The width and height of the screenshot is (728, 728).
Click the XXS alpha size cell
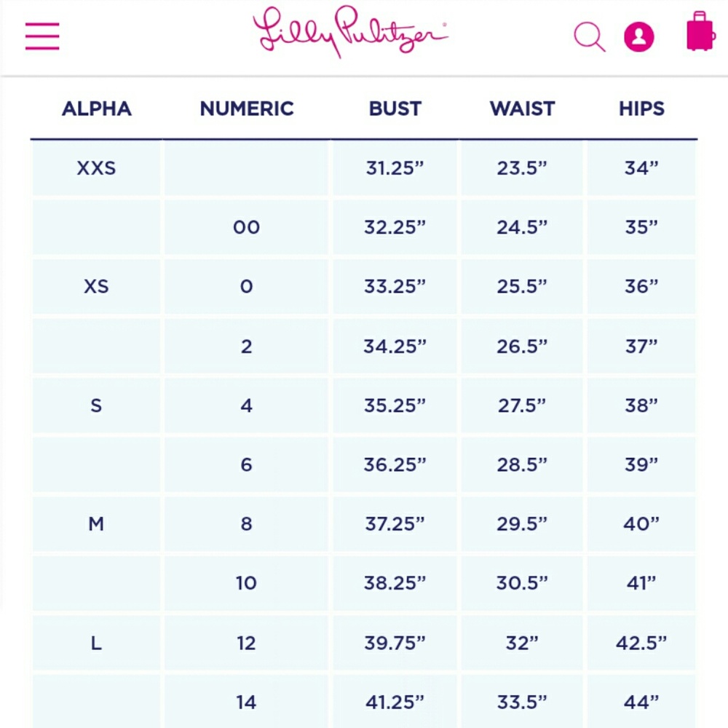[97, 168]
